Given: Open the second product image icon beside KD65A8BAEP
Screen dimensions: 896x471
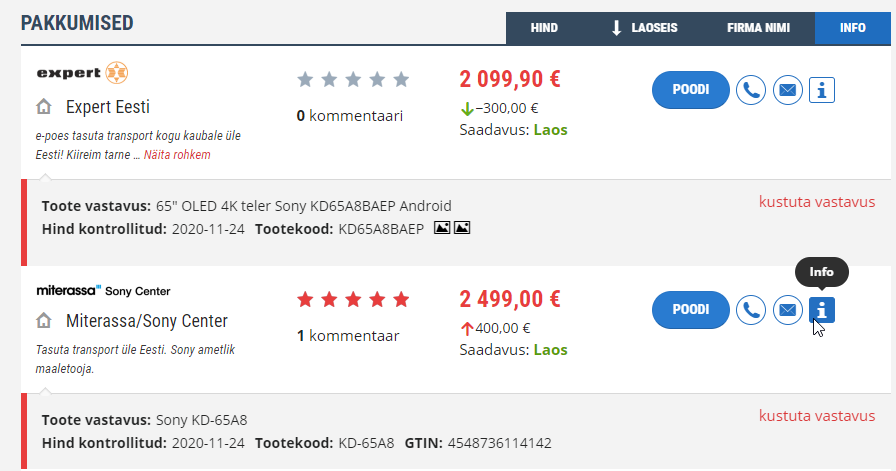Looking at the screenshot, I should [x=462, y=228].
